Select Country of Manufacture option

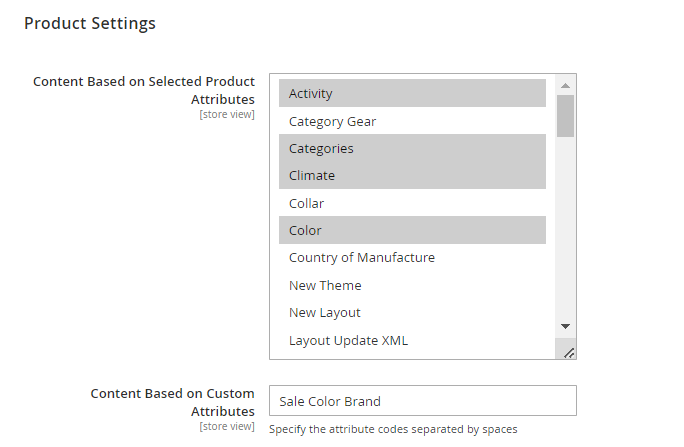coord(412,257)
